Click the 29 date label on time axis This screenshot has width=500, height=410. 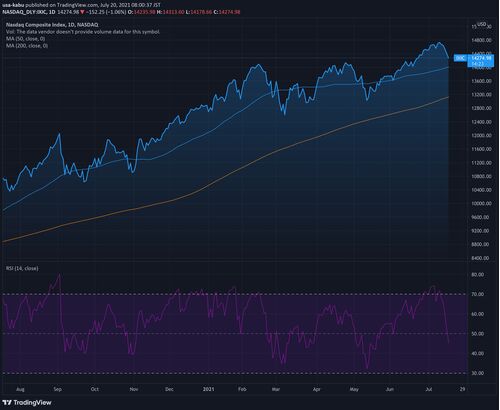(x=462, y=389)
